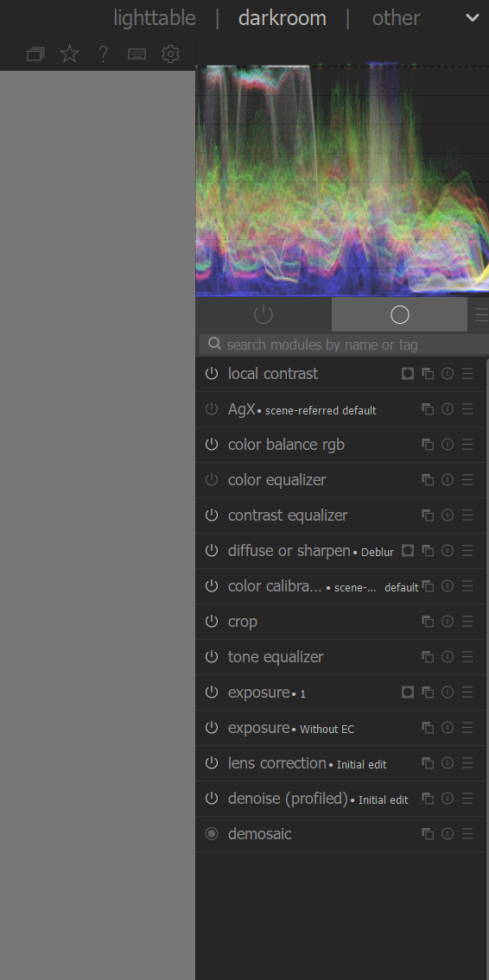Toggle local contrast module power
Image resolution: width=489 pixels, height=980 pixels.
coord(212,374)
